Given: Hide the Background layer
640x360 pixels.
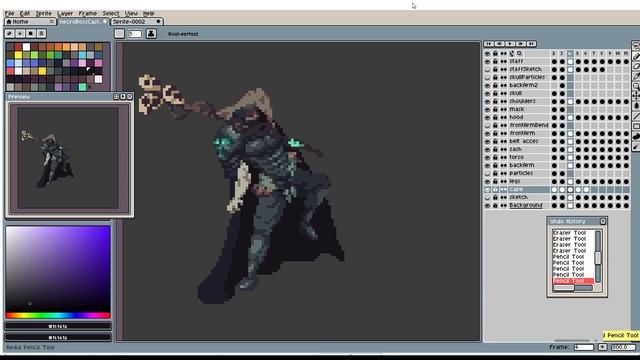Looking at the screenshot, I should [x=487, y=205].
